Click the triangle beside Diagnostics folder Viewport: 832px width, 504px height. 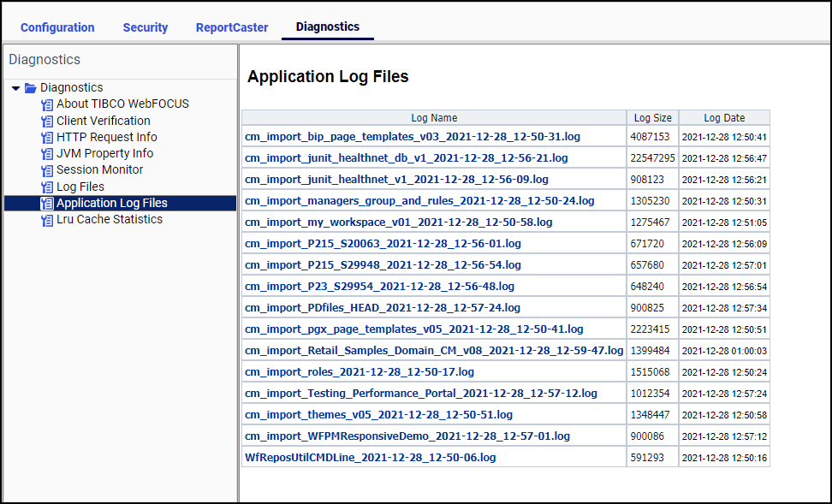coord(15,87)
